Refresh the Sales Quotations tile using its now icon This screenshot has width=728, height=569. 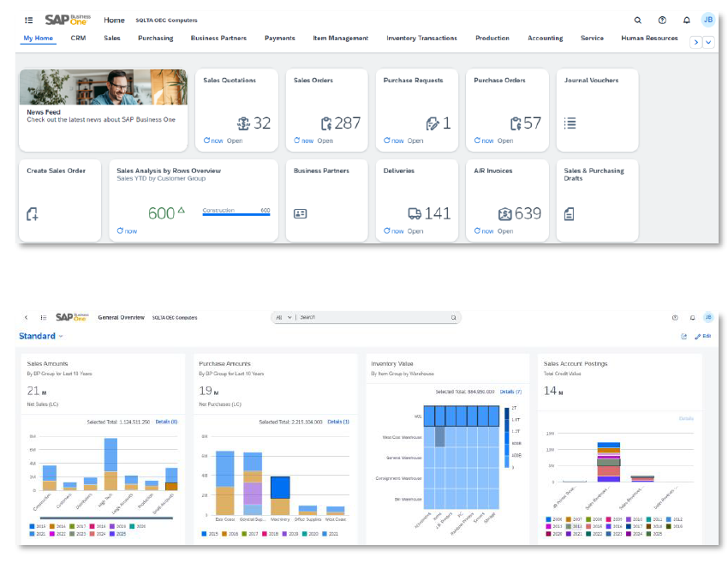pos(207,141)
